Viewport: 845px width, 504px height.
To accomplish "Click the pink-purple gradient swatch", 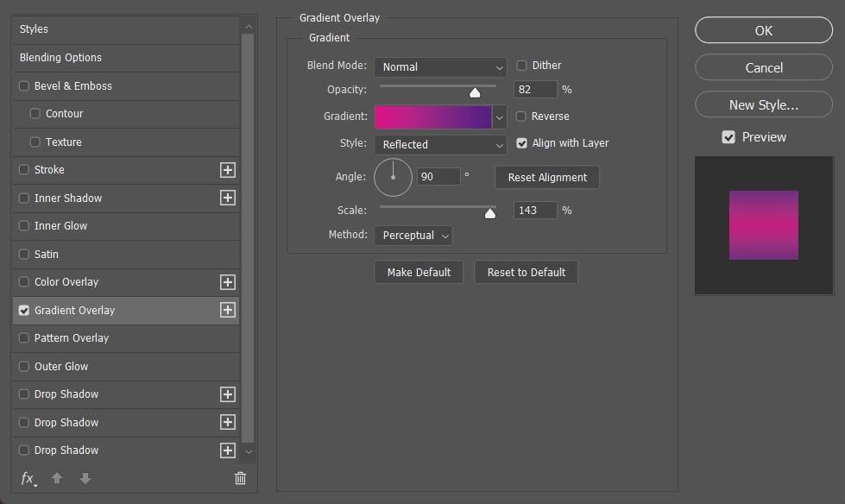I will [x=433, y=117].
